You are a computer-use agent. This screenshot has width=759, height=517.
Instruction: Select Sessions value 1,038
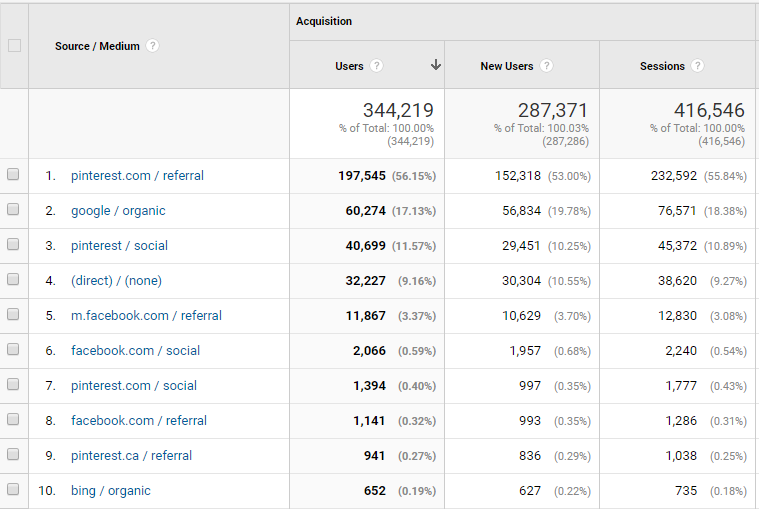681,456
